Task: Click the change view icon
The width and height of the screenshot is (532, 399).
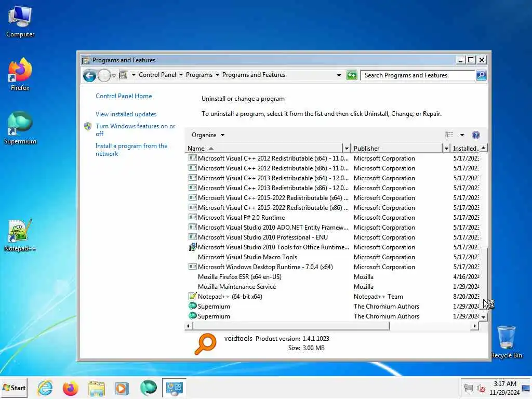Action: coord(449,135)
